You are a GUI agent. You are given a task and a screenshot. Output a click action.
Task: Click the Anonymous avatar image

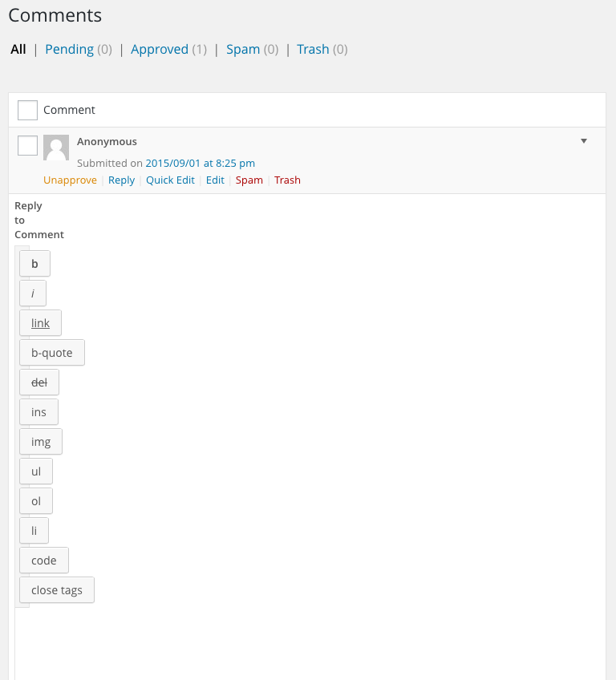click(x=56, y=148)
